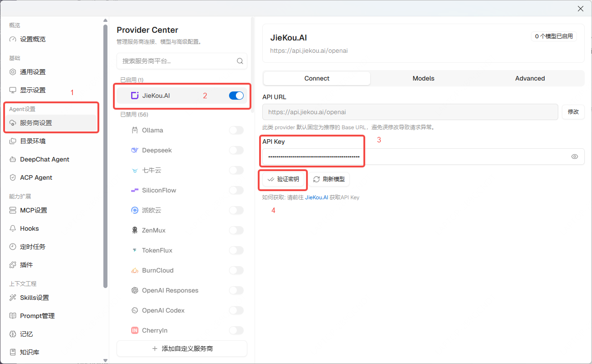Click the 刷新模型 button

click(x=329, y=179)
